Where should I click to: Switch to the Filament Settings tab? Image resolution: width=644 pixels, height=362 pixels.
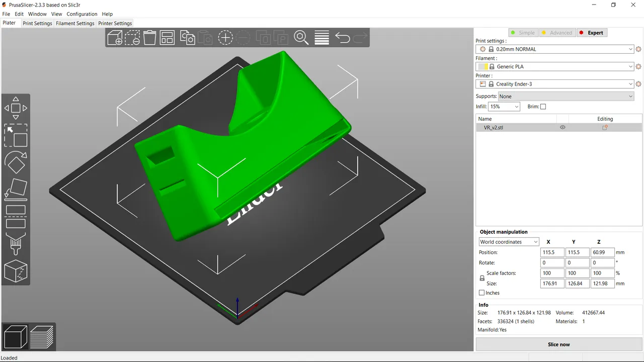coord(75,23)
